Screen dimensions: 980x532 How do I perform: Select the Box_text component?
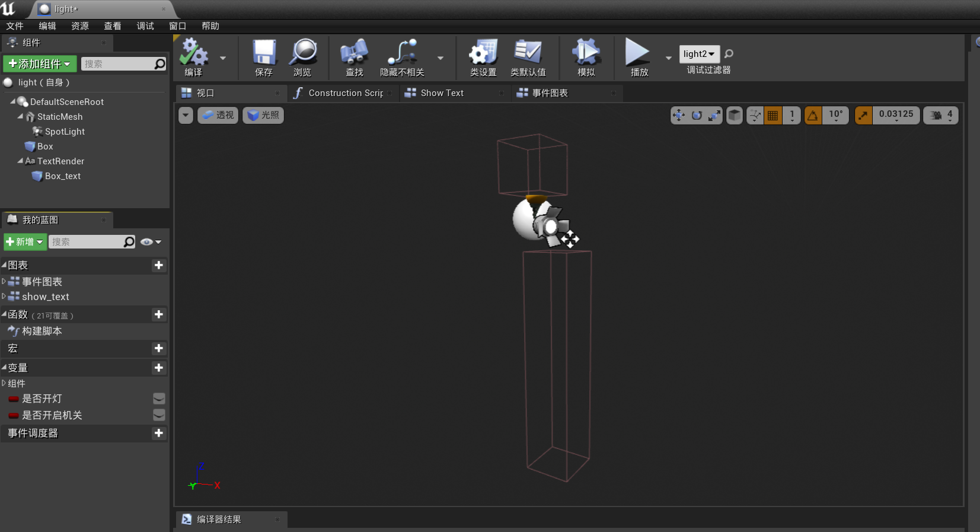pos(62,176)
